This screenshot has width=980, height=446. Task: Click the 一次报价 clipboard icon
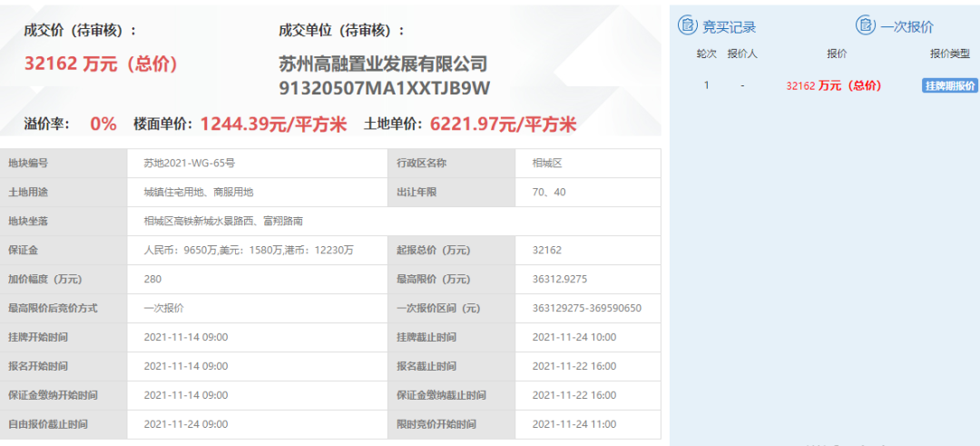pos(866,25)
